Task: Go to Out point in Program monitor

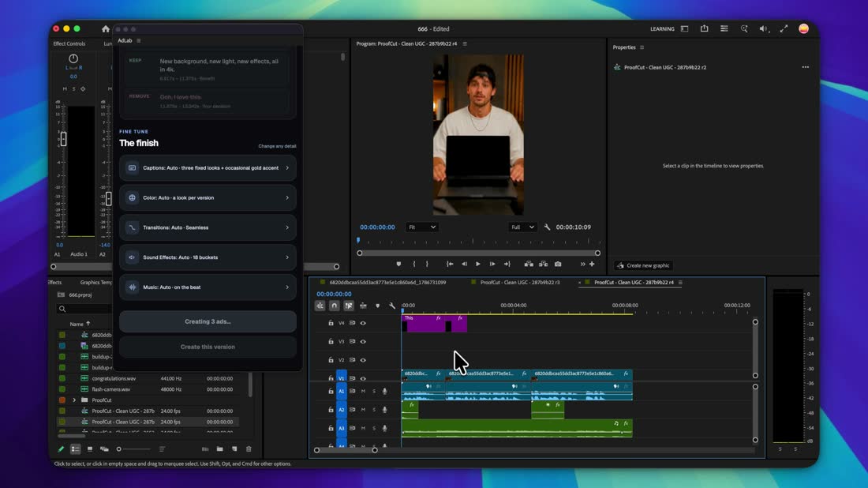Action: click(507, 265)
